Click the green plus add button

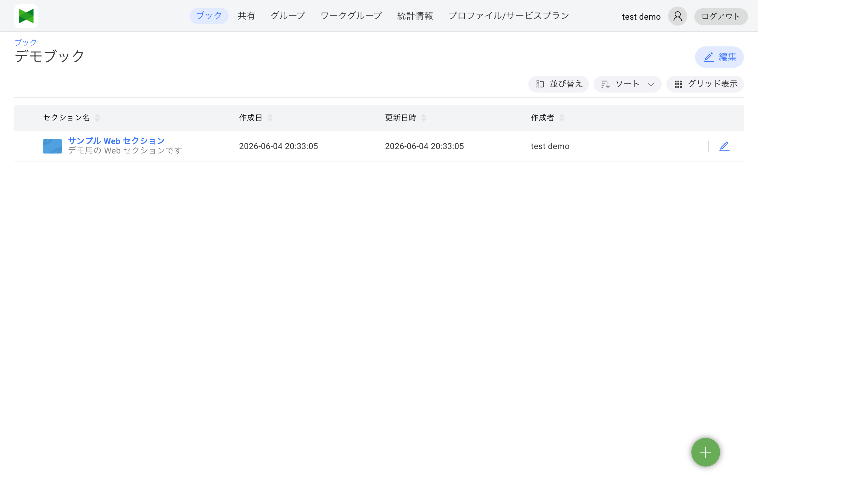coord(706,452)
